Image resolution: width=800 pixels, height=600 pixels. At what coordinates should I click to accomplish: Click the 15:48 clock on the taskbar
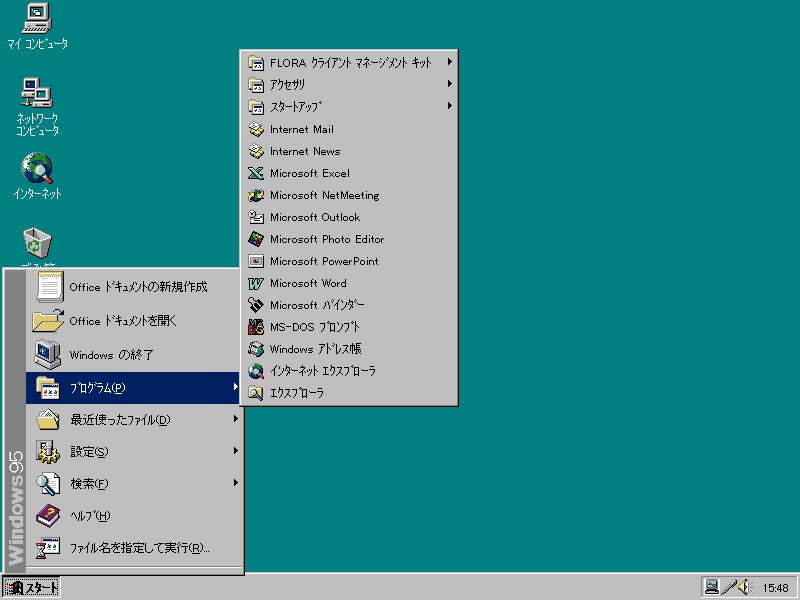775,588
